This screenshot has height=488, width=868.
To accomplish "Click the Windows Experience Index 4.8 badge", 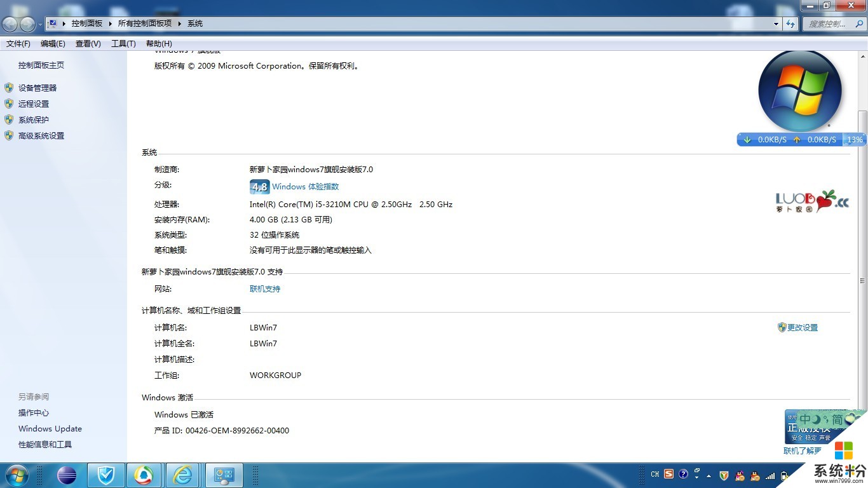I will 259,187.
